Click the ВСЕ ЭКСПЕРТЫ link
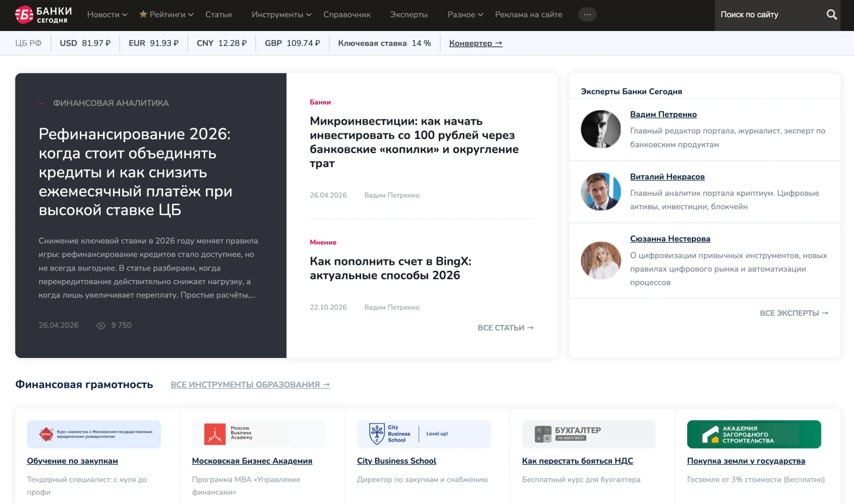The height and width of the screenshot is (504, 854). [794, 313]
